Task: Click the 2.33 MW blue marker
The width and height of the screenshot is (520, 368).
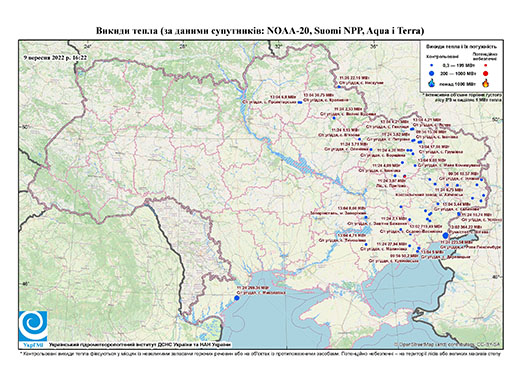Action: (x=334, y=118)
